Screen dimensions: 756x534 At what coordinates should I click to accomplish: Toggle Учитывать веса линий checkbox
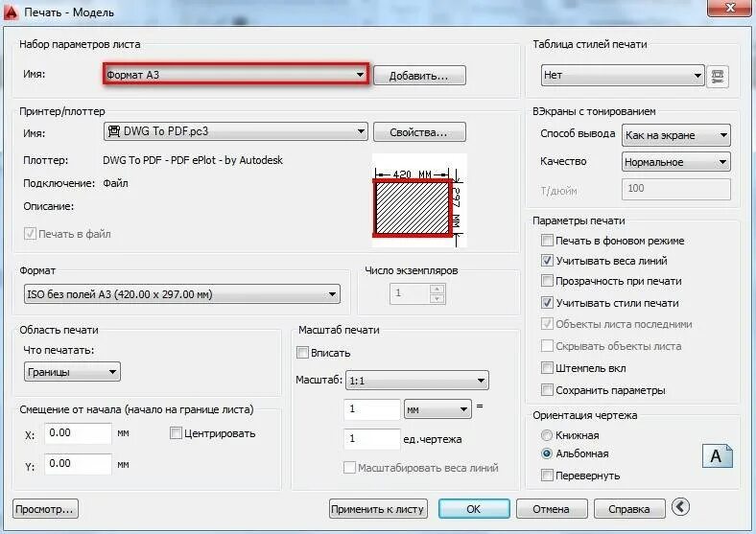pyautogui.click(x=547, y=260)
